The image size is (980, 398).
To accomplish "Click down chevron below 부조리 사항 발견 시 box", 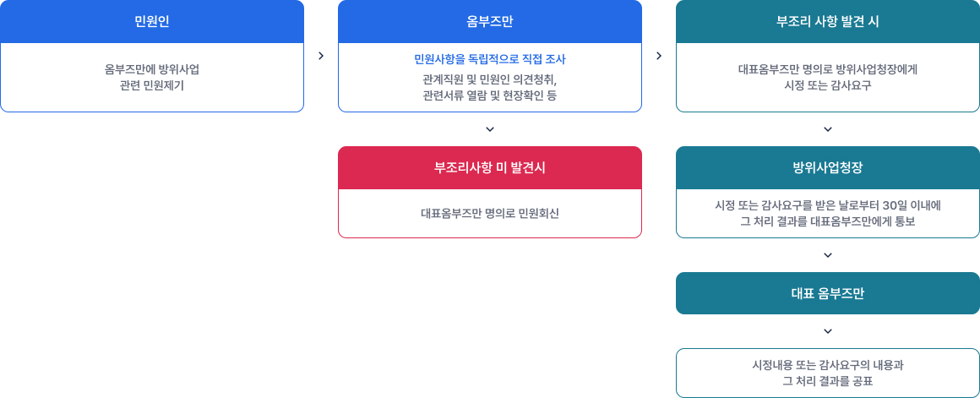I will tap(828, 129).
